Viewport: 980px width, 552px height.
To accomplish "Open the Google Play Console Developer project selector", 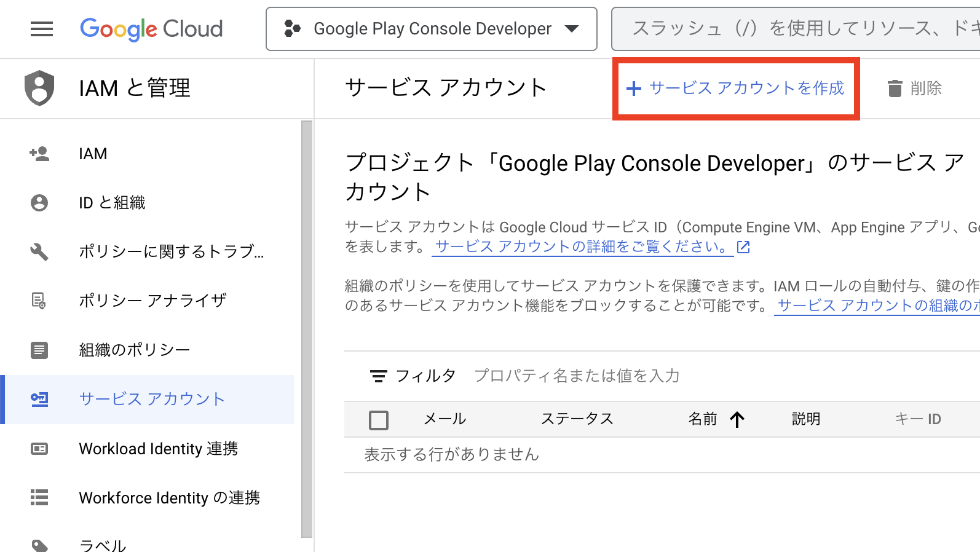I will (432, 29).
